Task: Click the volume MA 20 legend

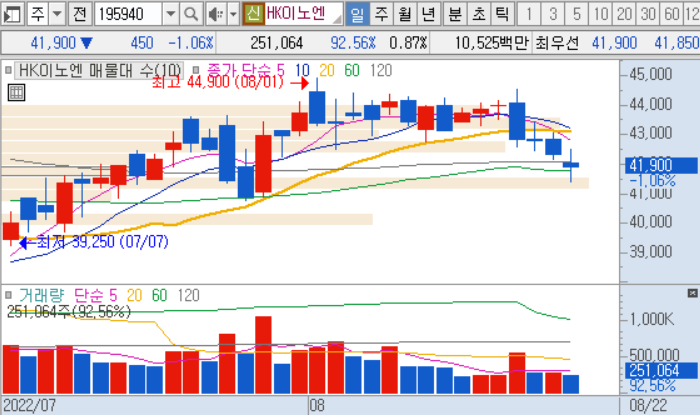Action: point(134,295)
